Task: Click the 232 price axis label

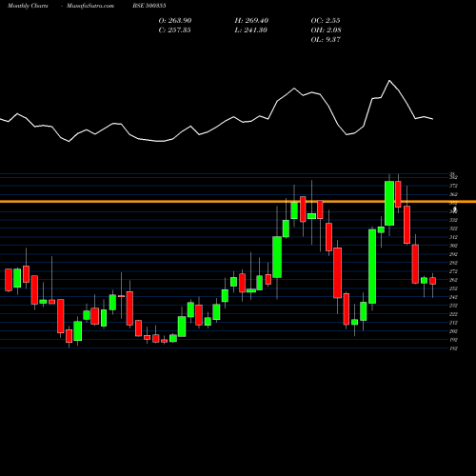Action: pyautogui.click(x=453, y=306)
